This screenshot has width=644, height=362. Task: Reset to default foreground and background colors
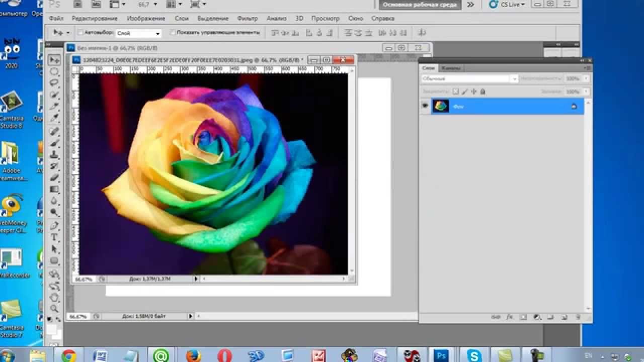[x=50, y=319]
